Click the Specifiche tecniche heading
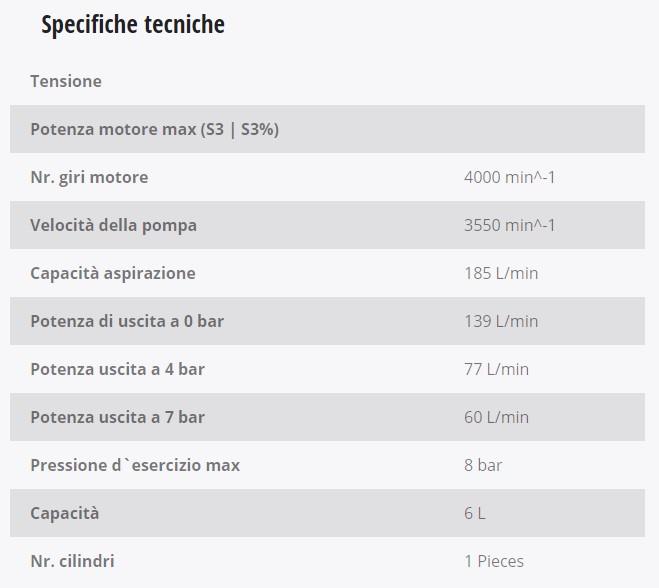The image size is (659, 588). (x=133, y=25)
